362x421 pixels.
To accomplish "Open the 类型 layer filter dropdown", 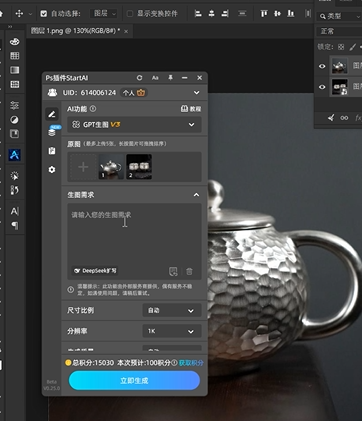I will pos(339,16).
